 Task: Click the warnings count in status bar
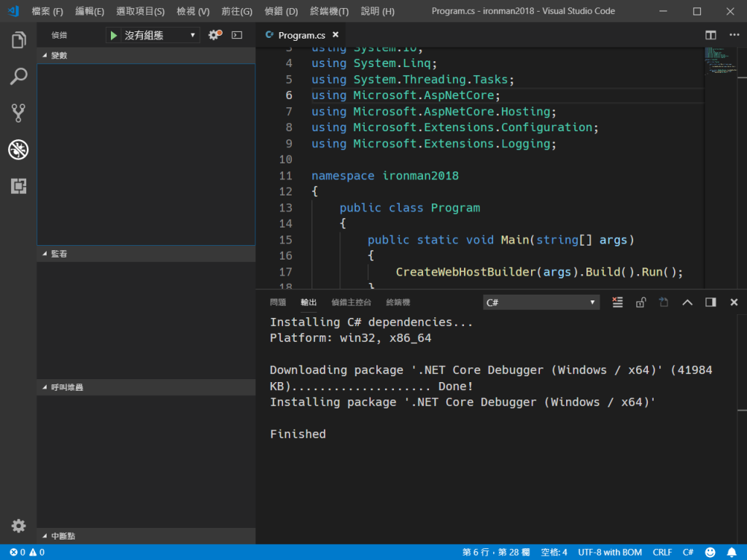[x=37, y=553]
